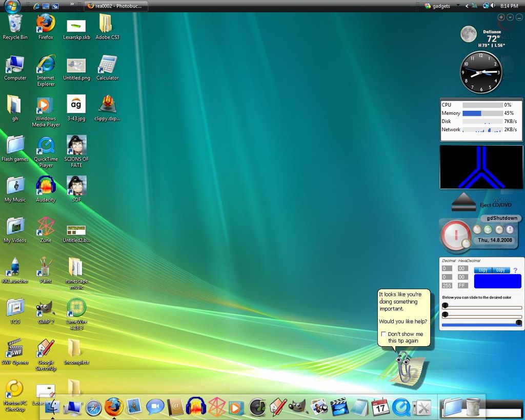Screen dimensions: 525x420
Task: Open the calendar icon showing 17 in dock
Action: (x=380, y=407)
